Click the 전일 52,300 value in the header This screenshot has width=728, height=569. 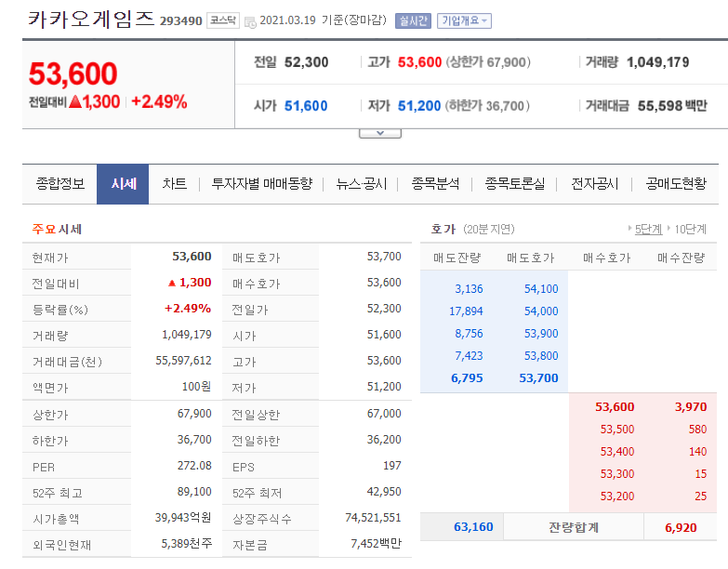point(307,62)
